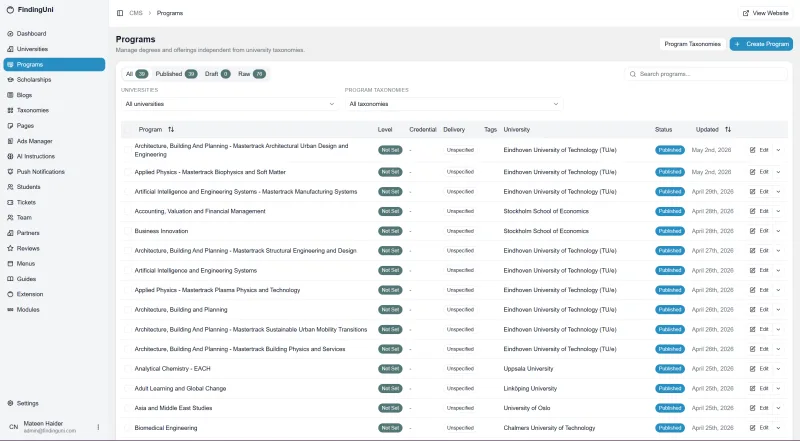Click CMS breadcrumb link
Screen dimensions: 800x441
click(136, 13)
